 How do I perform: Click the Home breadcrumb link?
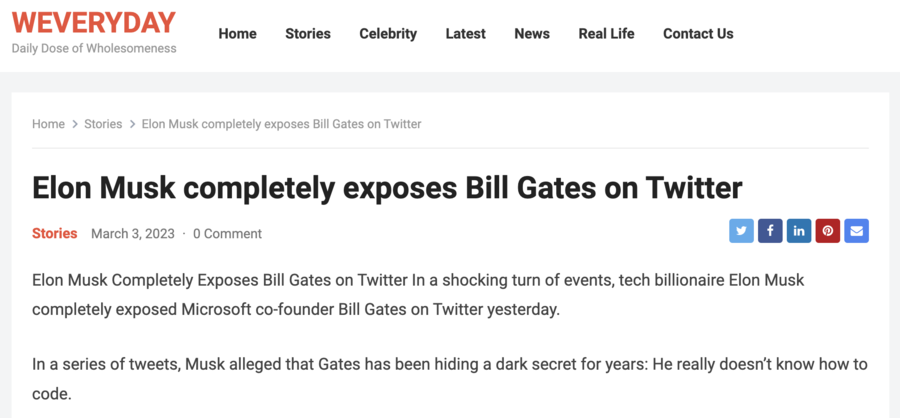click(48, 124)
